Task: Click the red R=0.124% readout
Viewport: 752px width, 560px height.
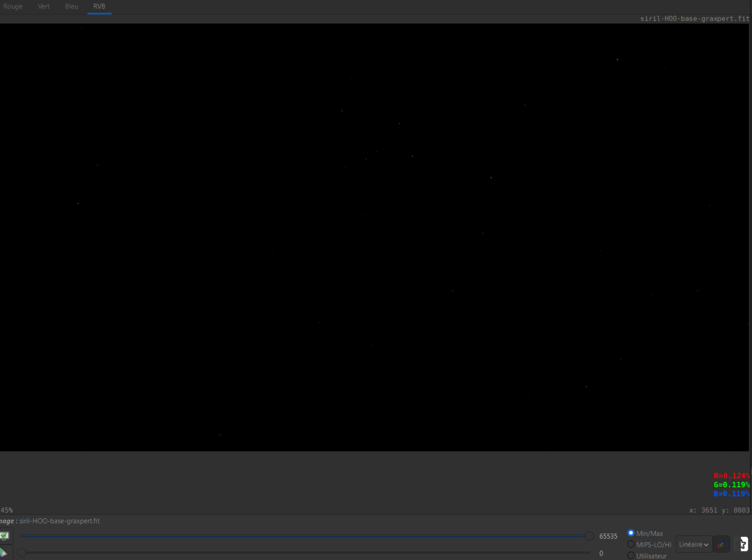Action: tap(732, 476)
